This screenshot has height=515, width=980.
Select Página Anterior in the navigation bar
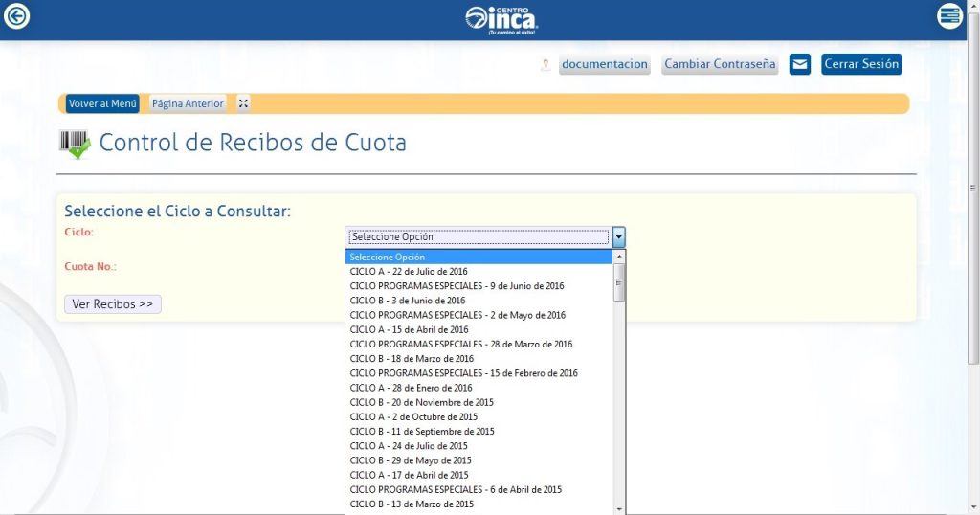pyautogui.click(x=188, y=103)
